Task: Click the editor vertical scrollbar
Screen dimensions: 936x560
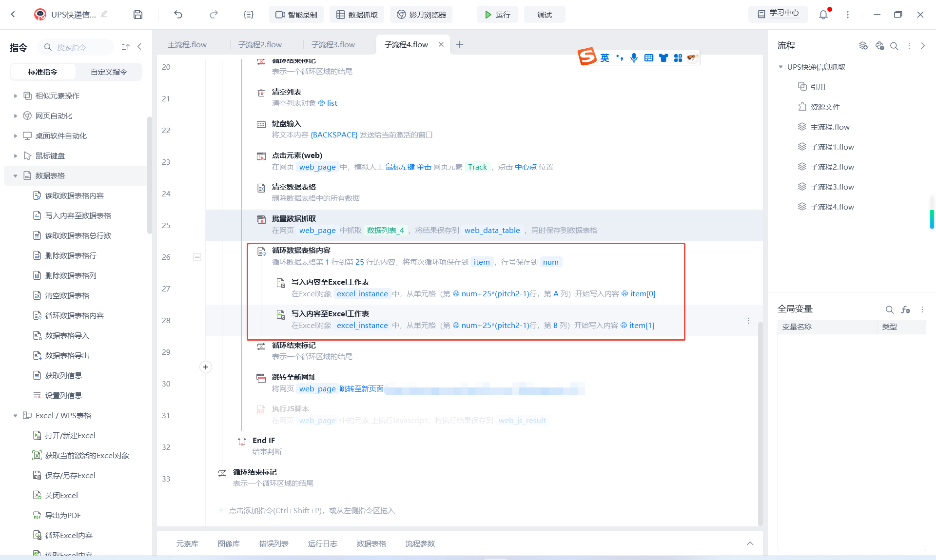Action: (760, 424)
